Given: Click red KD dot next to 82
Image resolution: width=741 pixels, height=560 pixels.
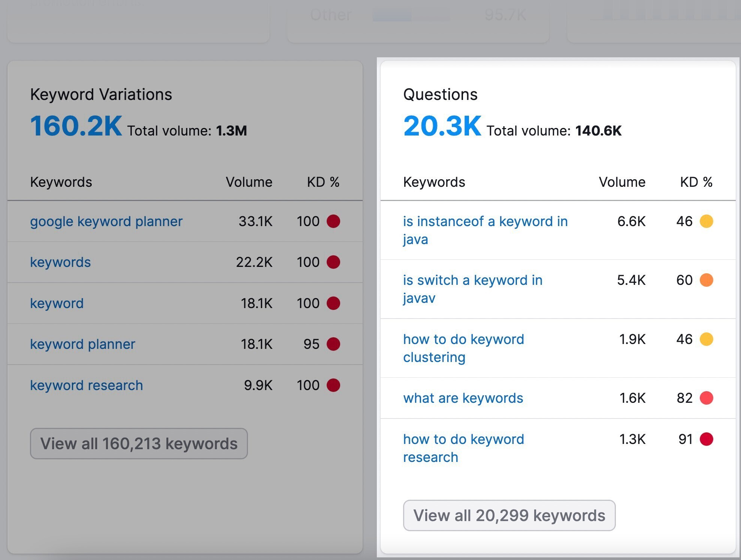Looking at the screenshot, I should pyautogui.click(x=706, y=398).
